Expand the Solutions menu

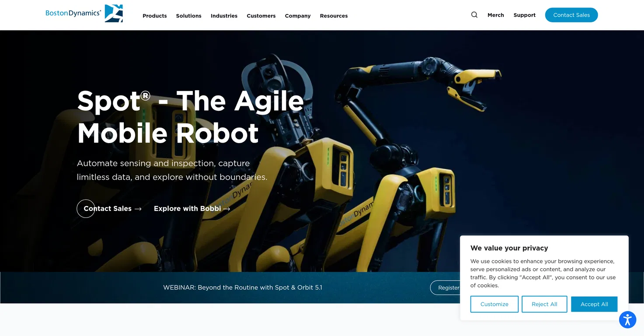188,16
